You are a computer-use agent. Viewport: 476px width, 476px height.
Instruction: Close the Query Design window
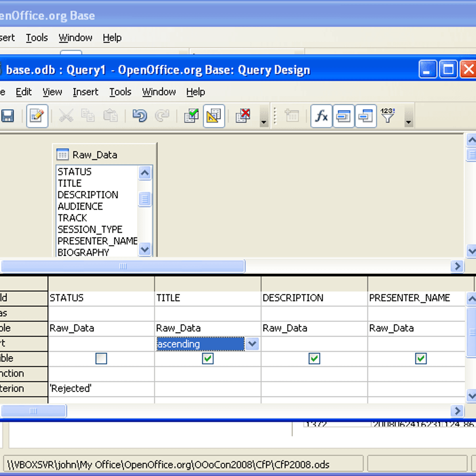(x=468, y=70)
